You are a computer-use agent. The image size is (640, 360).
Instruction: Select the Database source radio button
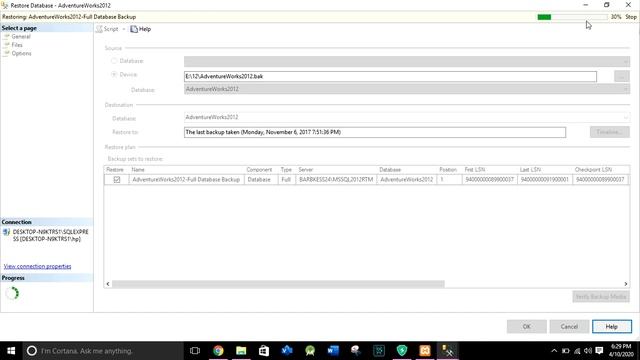point(114,61)
